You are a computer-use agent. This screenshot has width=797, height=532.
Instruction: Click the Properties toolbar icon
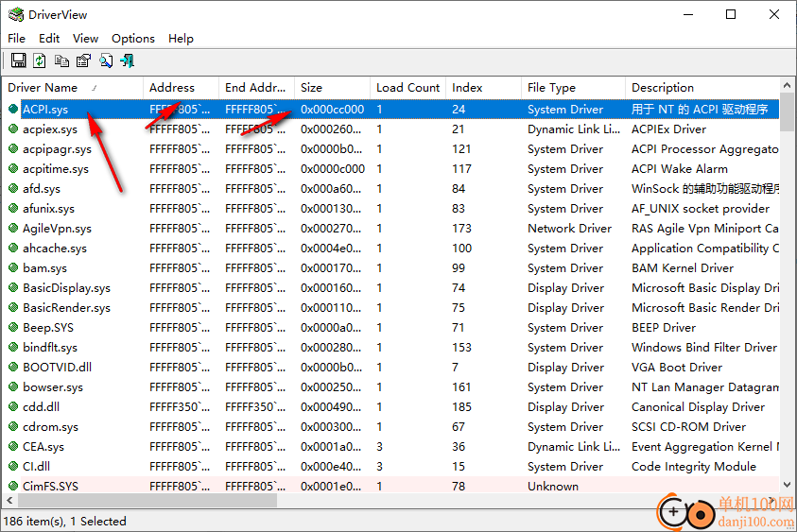83,60
